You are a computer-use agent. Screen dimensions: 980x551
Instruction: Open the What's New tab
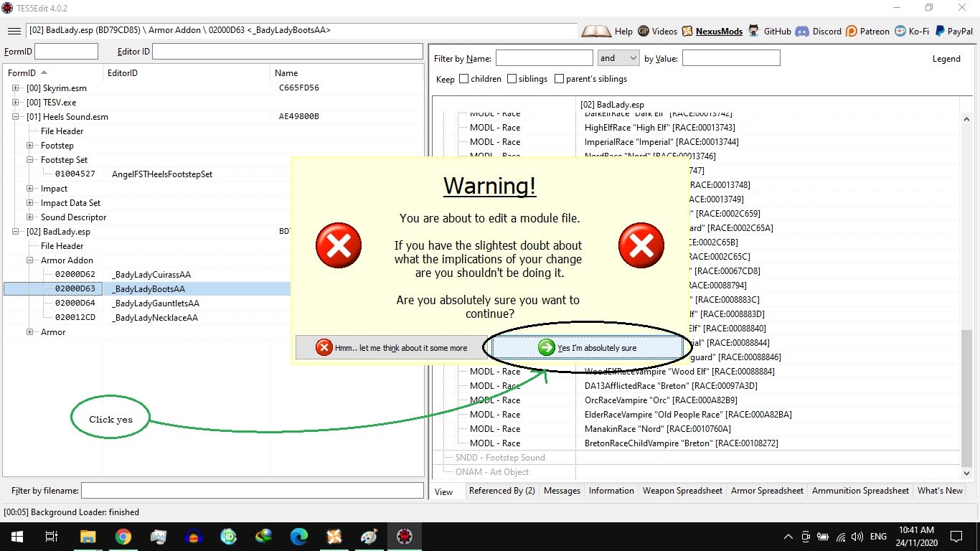pos(940,491)
